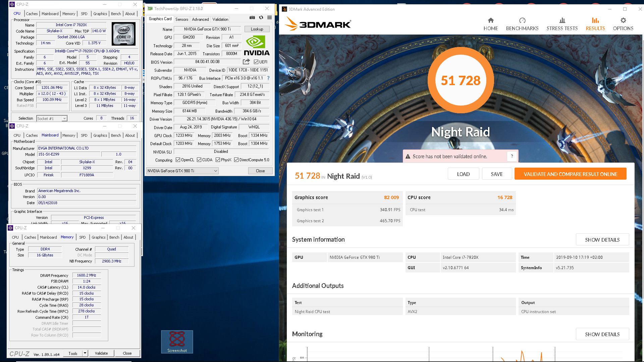This screenshot has width=644, height=362.
Task: Open the GPU-Z hamburger menu icon
Action: tap(269, 18)
